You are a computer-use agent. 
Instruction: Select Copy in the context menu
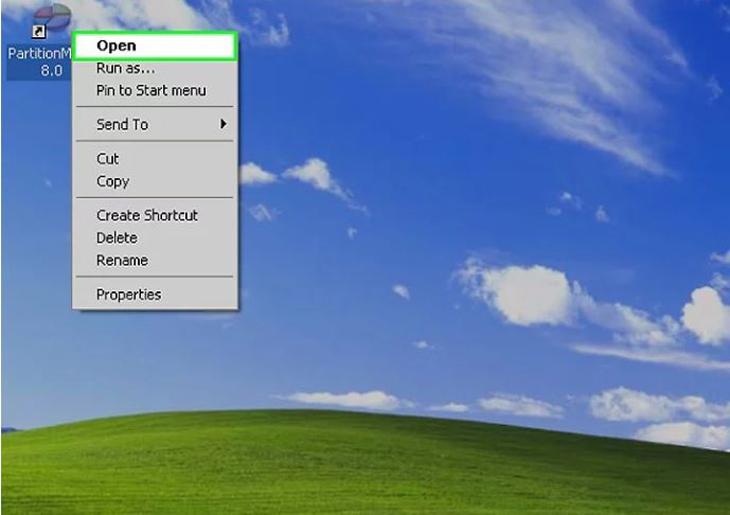point(155,181)
